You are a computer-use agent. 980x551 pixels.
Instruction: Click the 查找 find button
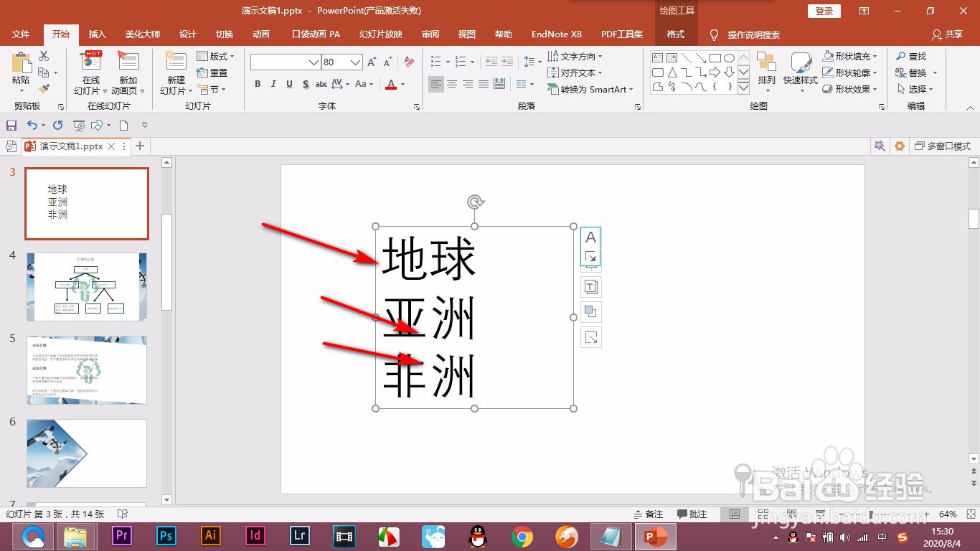910,56
